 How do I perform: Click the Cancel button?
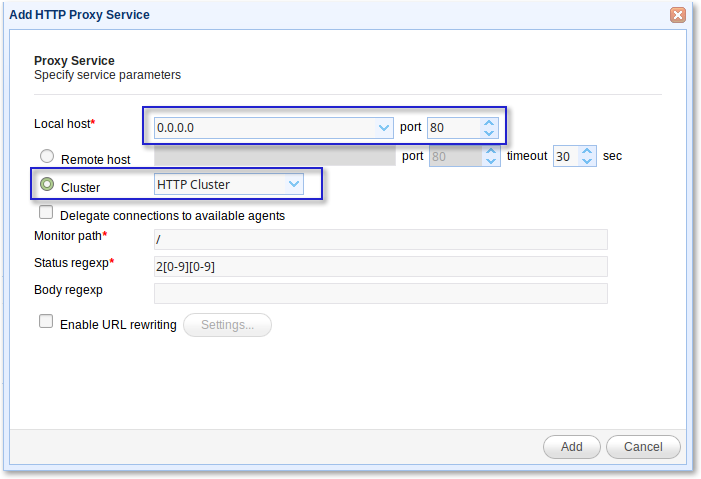643,447
